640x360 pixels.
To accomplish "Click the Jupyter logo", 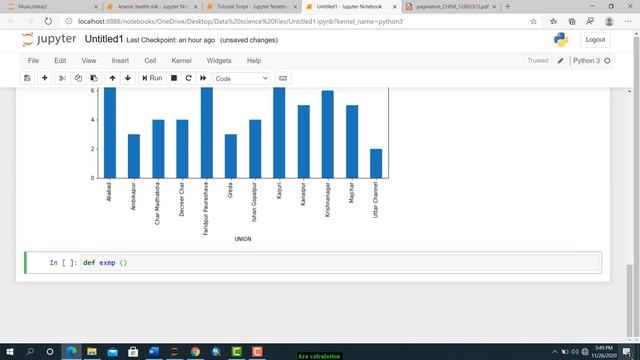I will [x=49, y=39].
